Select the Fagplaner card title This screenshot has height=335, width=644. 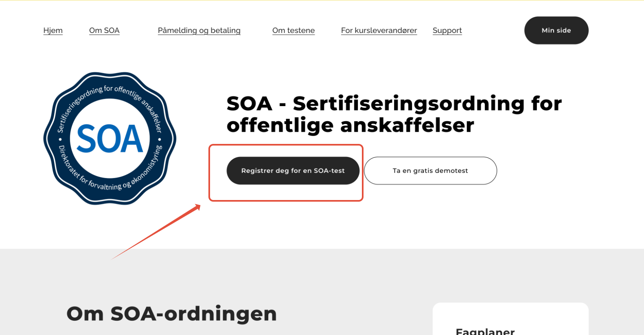(485, 331)
